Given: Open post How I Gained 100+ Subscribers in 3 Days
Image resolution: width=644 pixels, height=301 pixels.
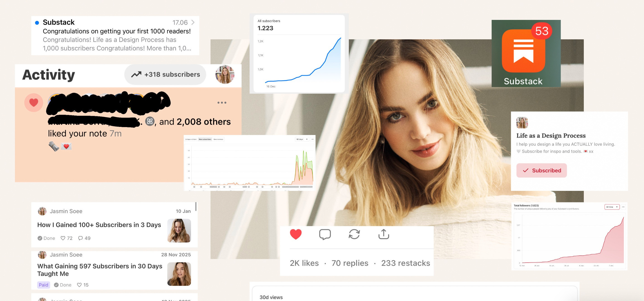Looking at the screenshot, I should [x=99, y=225].
